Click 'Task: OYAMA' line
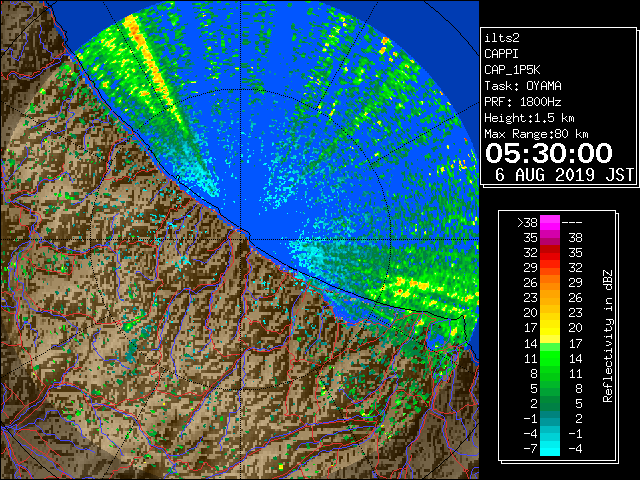 click(x=523, y=86)
